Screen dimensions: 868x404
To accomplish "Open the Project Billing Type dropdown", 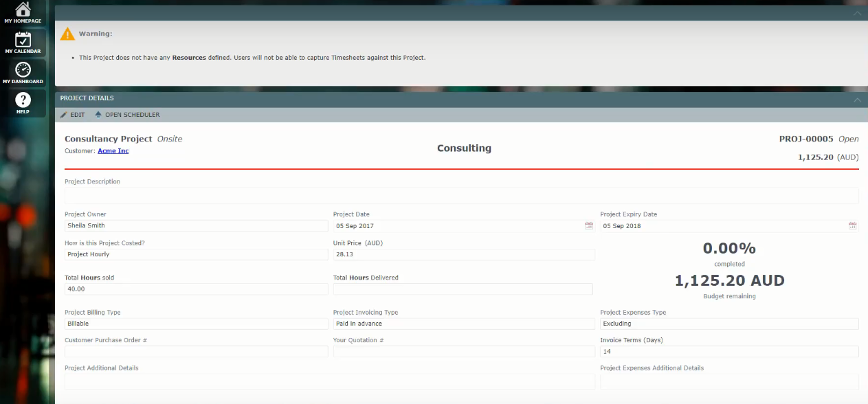I will [196, 323].
